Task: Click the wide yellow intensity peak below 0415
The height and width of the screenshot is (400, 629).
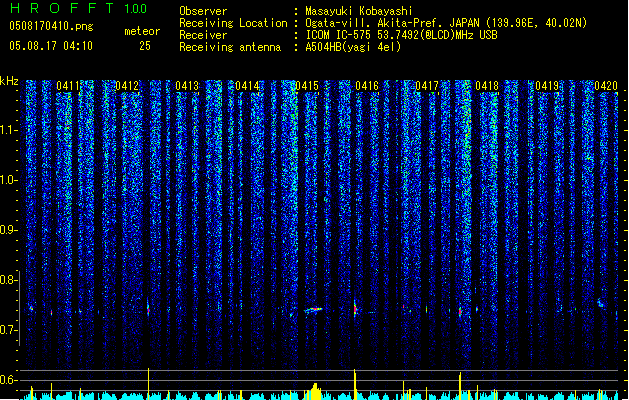Action: click(316, 392)
